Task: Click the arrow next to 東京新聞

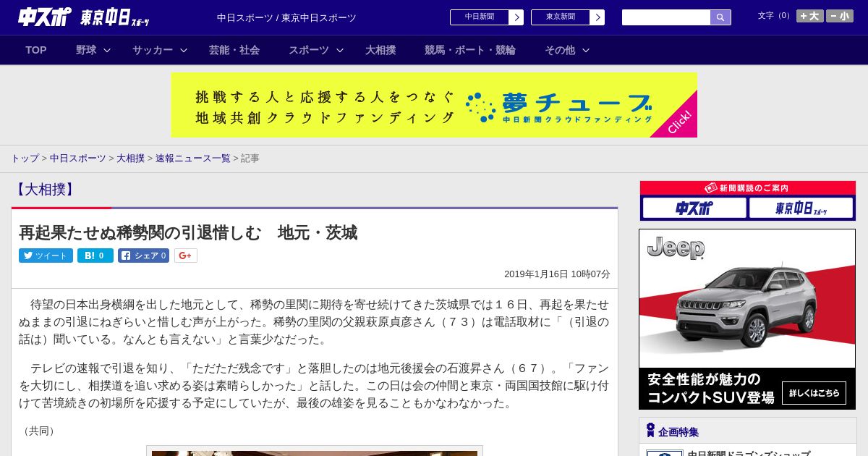Action: coord(597,17)
